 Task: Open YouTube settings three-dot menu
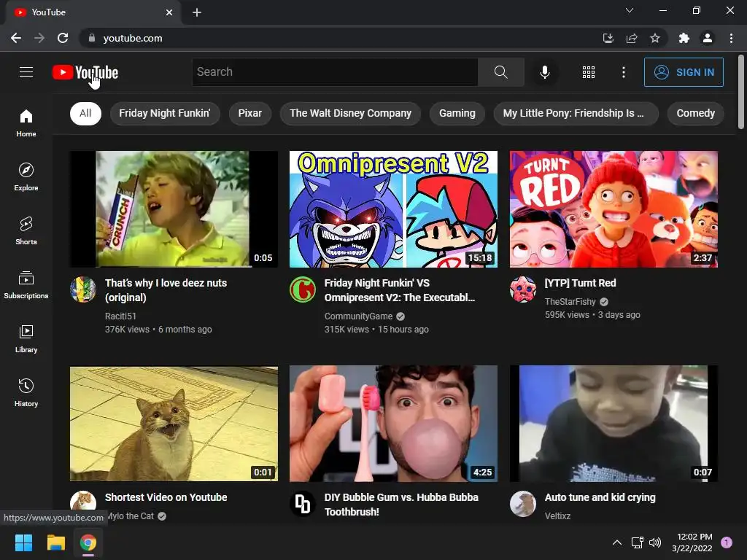(x=623, y=72)
